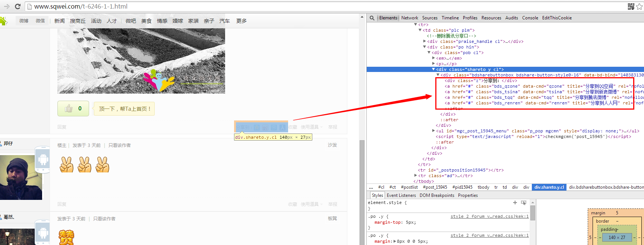Viewport: 644px width, 245px height.
Task: Add a new style rule with plus icon
Action: [x=515, y=202]
